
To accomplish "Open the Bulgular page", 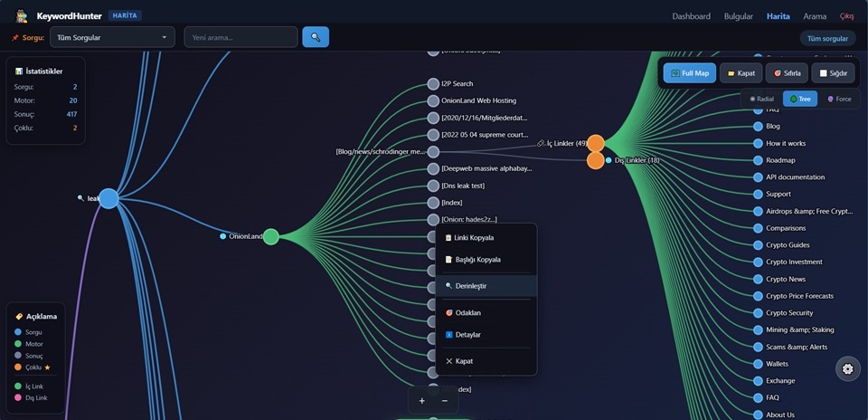I will pyautogui.click(x=739, y=16).
